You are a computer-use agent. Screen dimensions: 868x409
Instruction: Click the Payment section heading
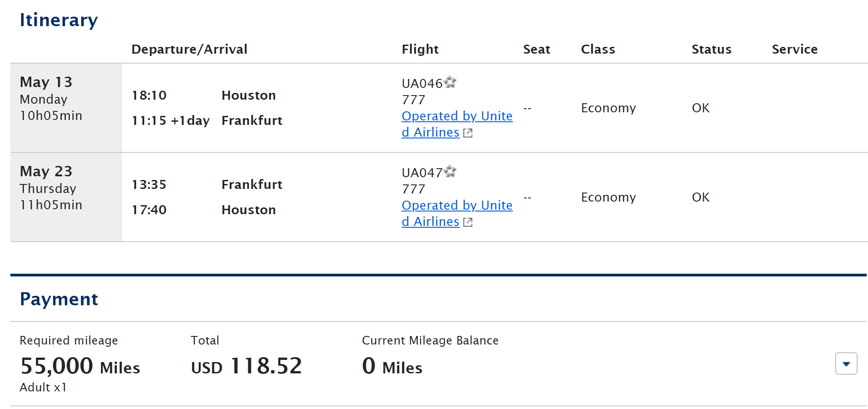(59, 299)
